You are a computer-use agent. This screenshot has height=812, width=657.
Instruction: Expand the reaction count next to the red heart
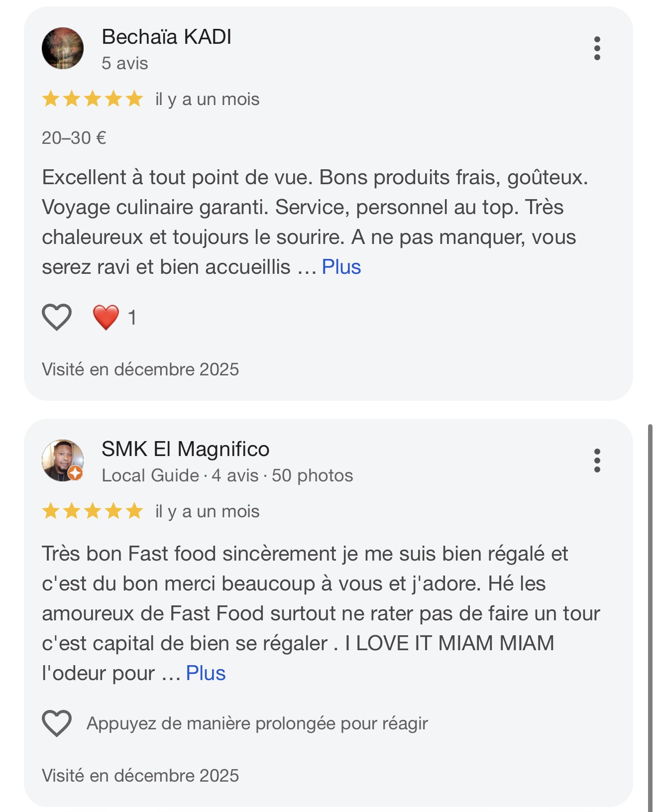tap(132, 317)
